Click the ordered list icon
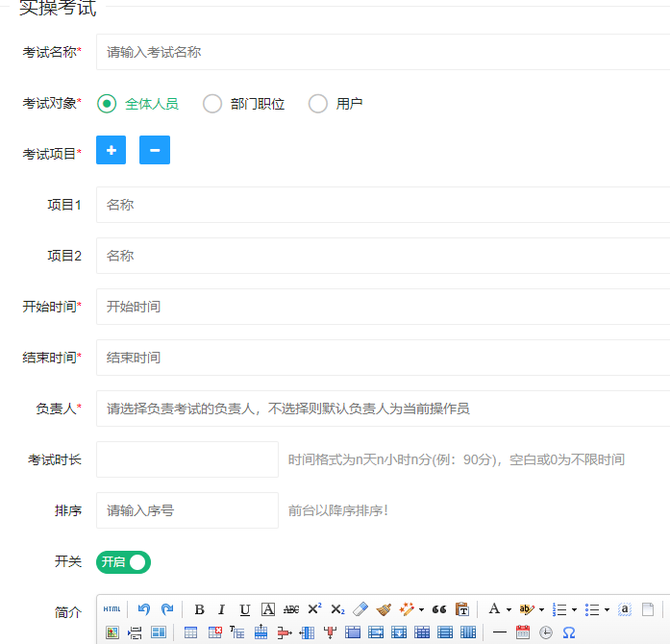The height and width of the screenshot is (644, 670). coord(559,609)
